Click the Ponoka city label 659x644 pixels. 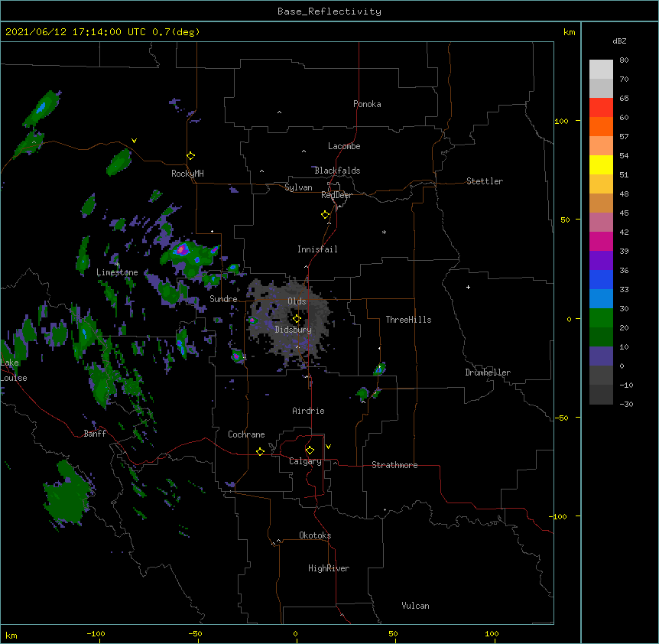[367, 104]
